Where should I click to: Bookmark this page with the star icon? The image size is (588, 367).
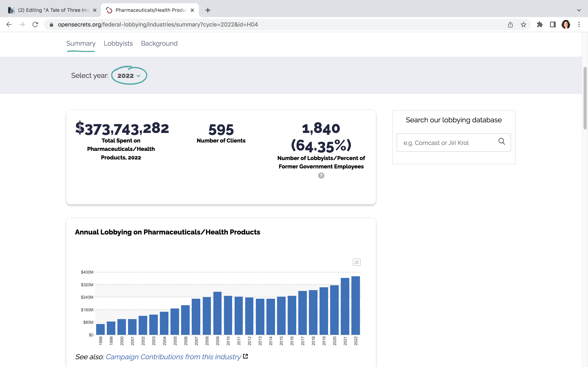(x=523, y=24)
